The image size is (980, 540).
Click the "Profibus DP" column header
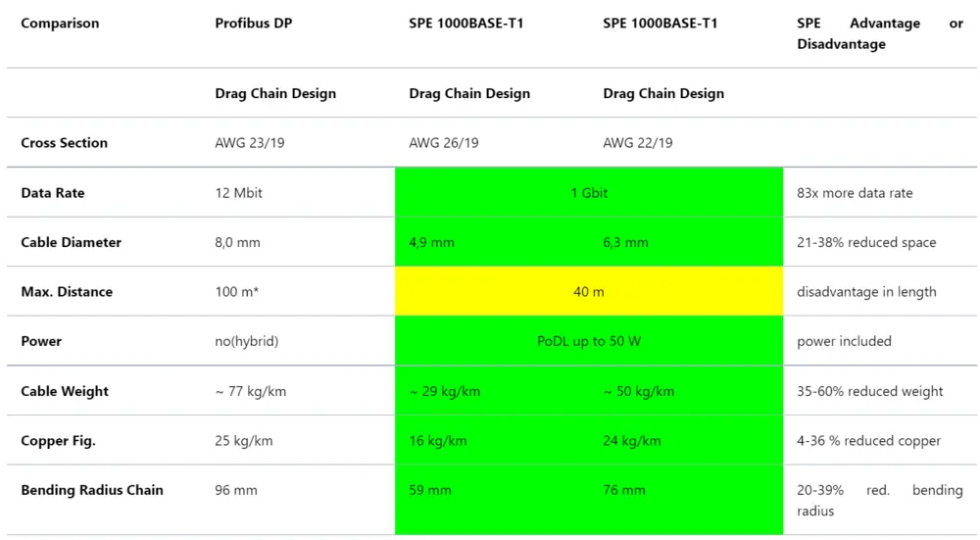(x=254, y=24)
